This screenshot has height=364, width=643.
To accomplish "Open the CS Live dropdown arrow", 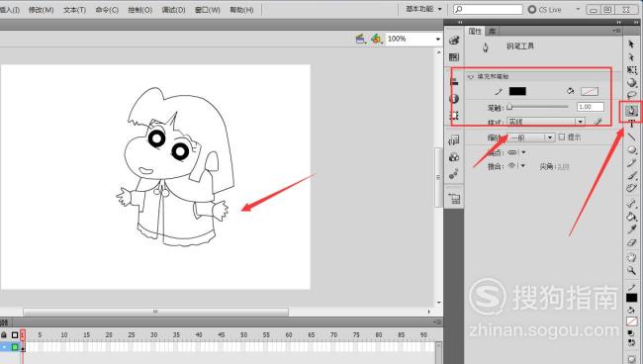I will pyautogui.click(x=578, y=9).
